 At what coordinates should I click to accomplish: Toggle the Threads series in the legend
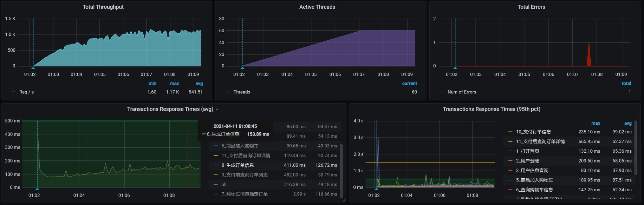(242, 92)
